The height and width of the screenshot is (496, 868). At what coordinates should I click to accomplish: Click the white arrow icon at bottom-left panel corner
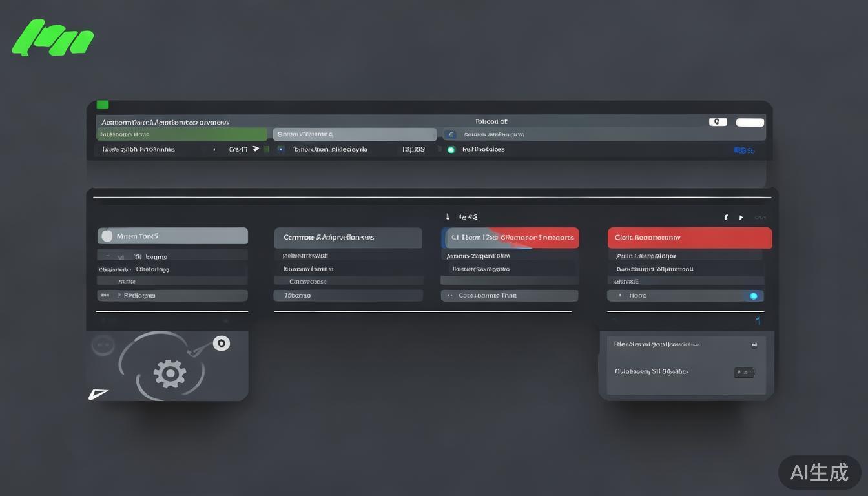[x=98, y=394]
